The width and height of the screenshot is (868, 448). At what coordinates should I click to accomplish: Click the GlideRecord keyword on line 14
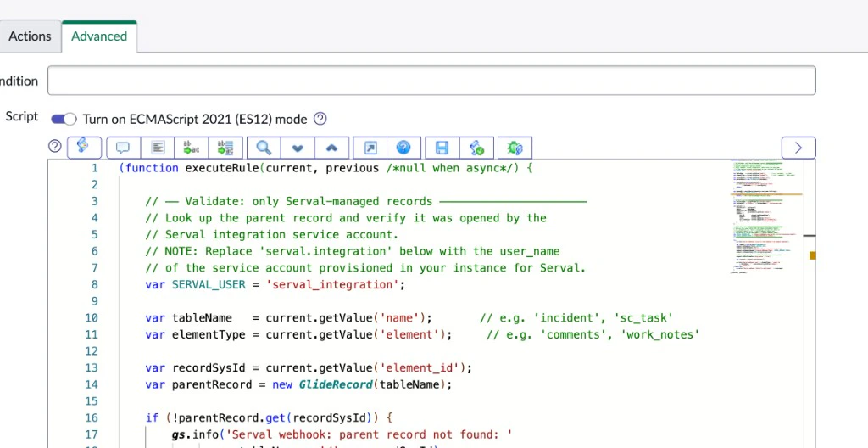[x=336, y=384]
